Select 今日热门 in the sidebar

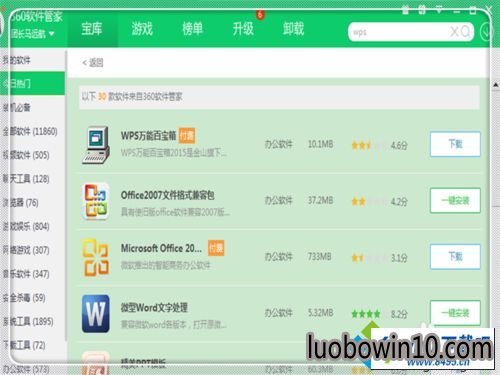(x=32, y=83)
